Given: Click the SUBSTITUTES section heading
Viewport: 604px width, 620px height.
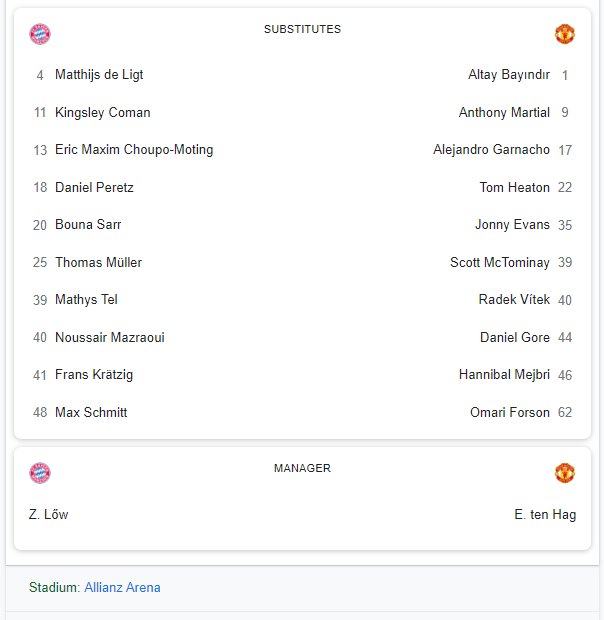Looking at the screenshot, I should tap(302, 30).
